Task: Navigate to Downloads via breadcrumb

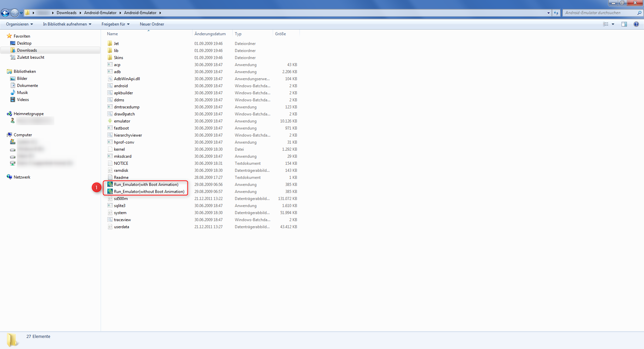Action: [66, 13]
